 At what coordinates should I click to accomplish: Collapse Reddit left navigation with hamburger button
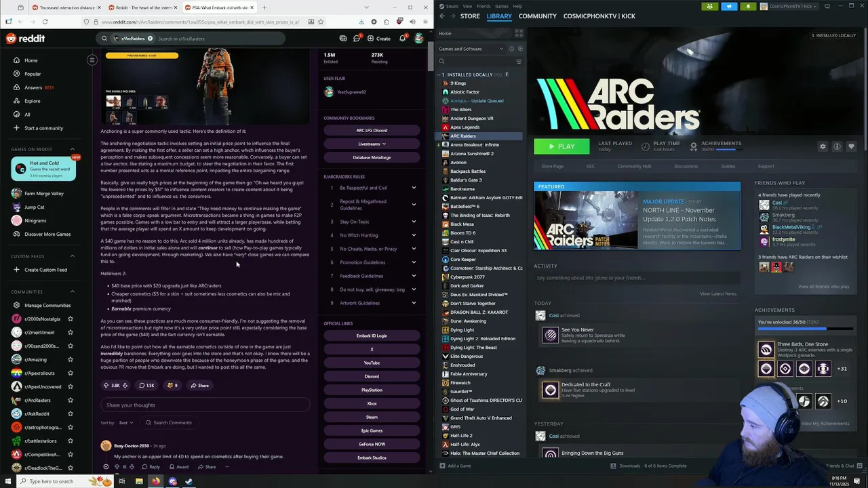(x=92, y=60)
